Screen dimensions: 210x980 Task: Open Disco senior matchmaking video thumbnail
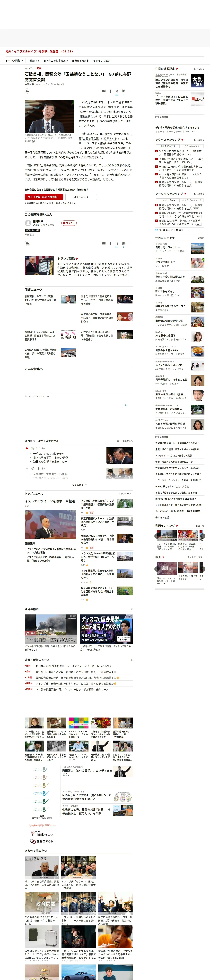pyautogui.click(x=106, y=629)
